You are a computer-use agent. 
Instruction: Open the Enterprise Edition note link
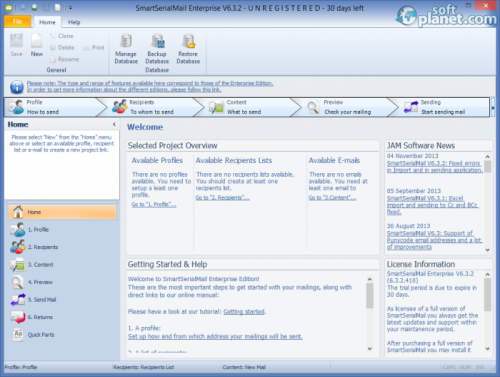click(x=150, y=83)
